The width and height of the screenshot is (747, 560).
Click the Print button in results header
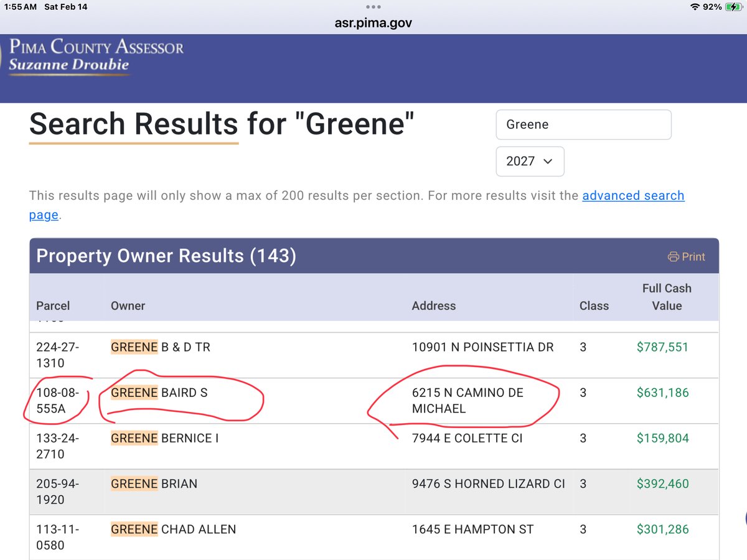[x=687, y=256]
